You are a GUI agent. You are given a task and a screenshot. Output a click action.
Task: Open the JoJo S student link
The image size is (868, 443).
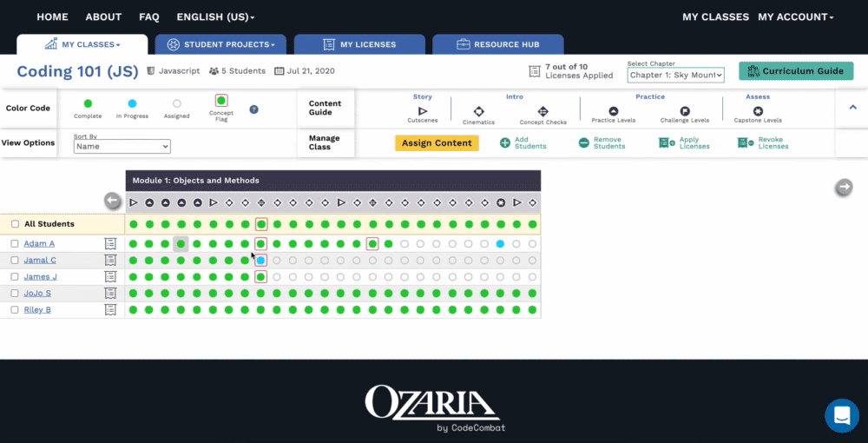pyautogui.click(x=37, y=293)
